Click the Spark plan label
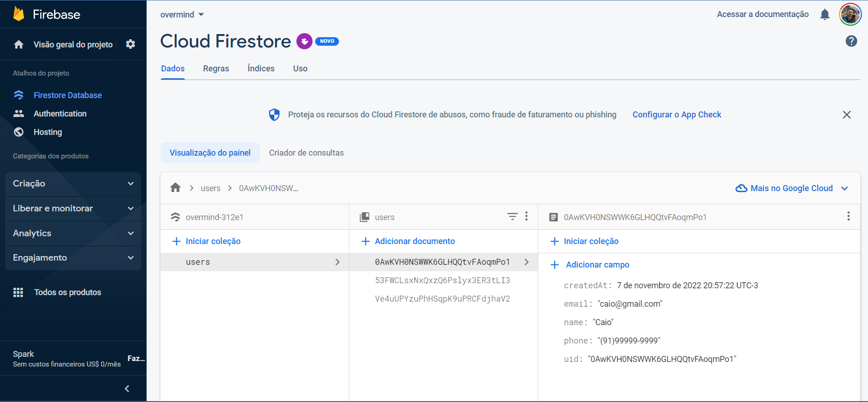This screenshot has width=868, height=402. (x=23, y=354)
